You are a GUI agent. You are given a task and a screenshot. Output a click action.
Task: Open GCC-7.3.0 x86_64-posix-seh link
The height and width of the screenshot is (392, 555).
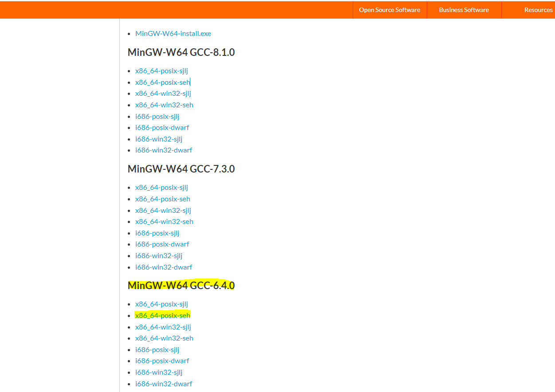[162, 199]
